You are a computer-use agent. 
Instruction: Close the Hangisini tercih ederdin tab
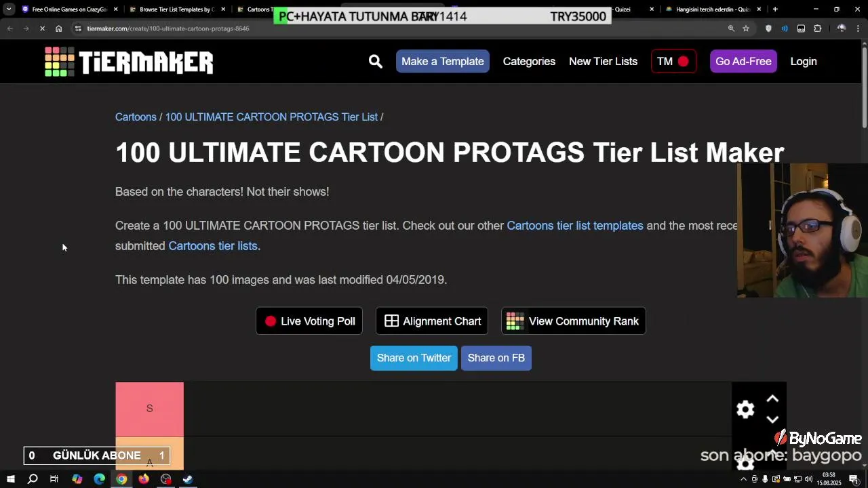759,9
